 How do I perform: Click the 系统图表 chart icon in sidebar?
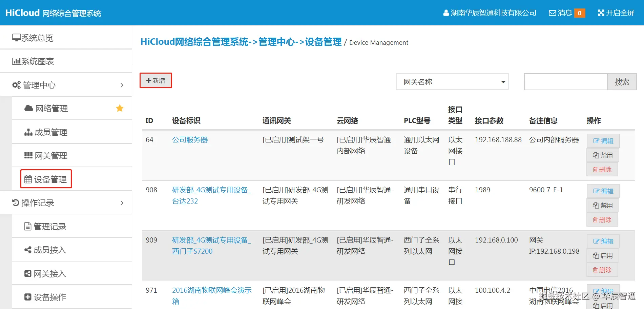[x=16, y=61]
